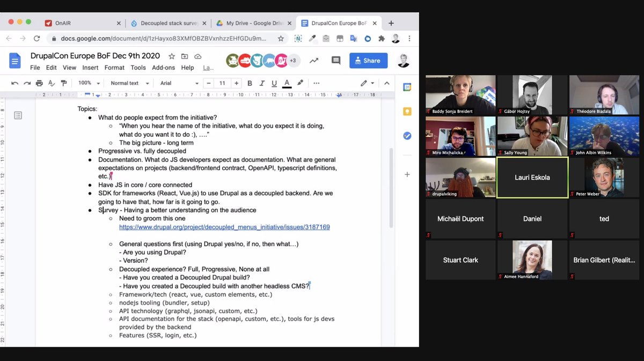Toggle Bold formatting
The height and width of the screenshot is (361, 644).
250,83
